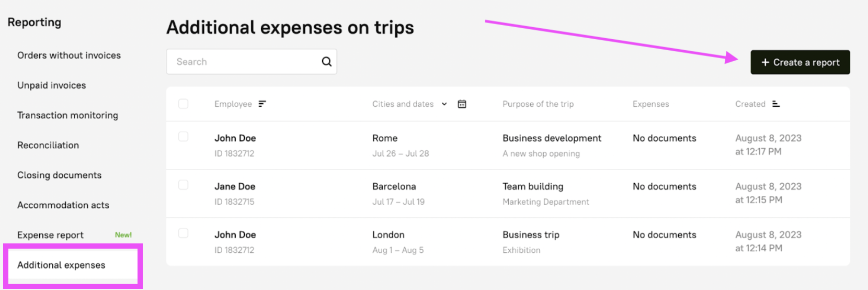Open the Business development trip entry

(x=552, y=138)
